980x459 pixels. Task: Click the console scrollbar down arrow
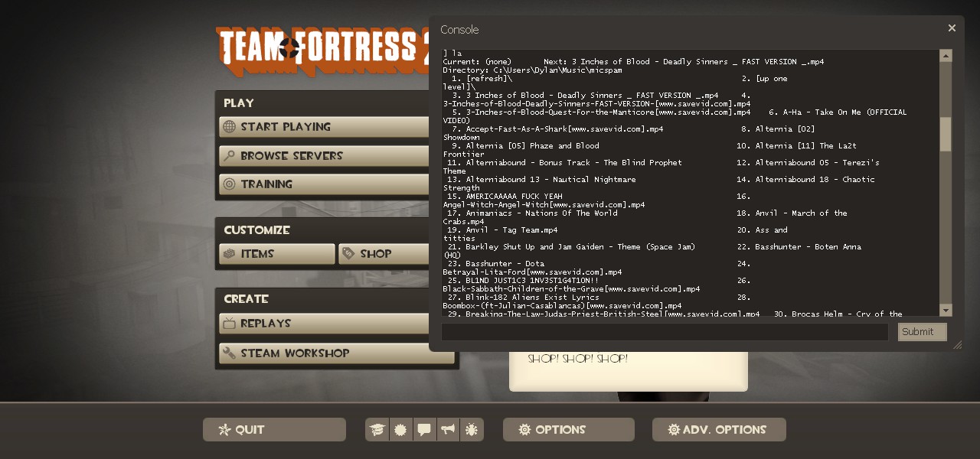pyautogui.click(x=946, y=310)
